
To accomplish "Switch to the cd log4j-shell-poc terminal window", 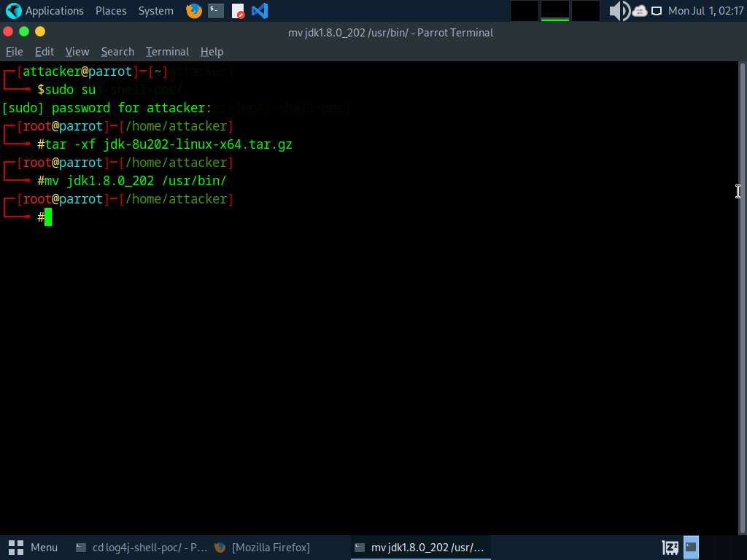I will 142,547.
